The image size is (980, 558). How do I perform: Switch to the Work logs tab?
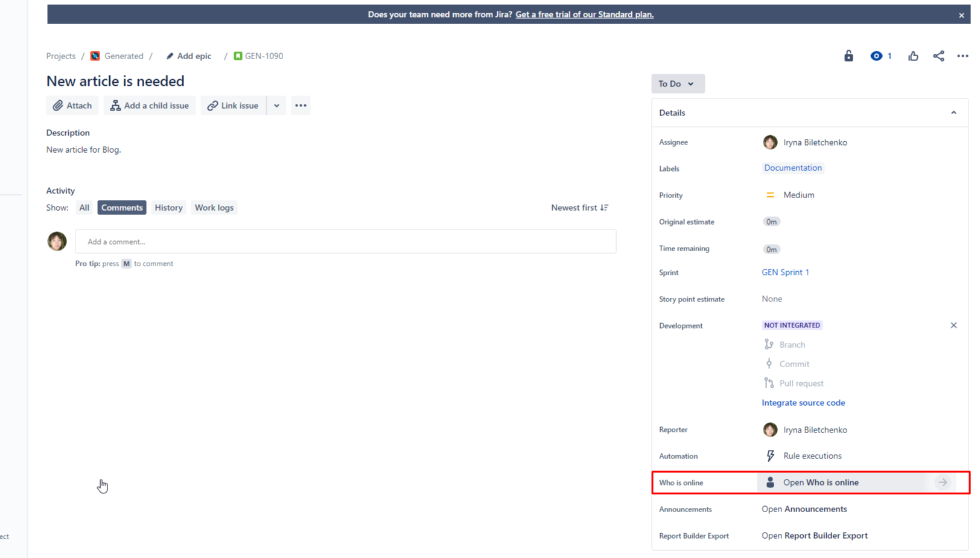pos(214,208)
